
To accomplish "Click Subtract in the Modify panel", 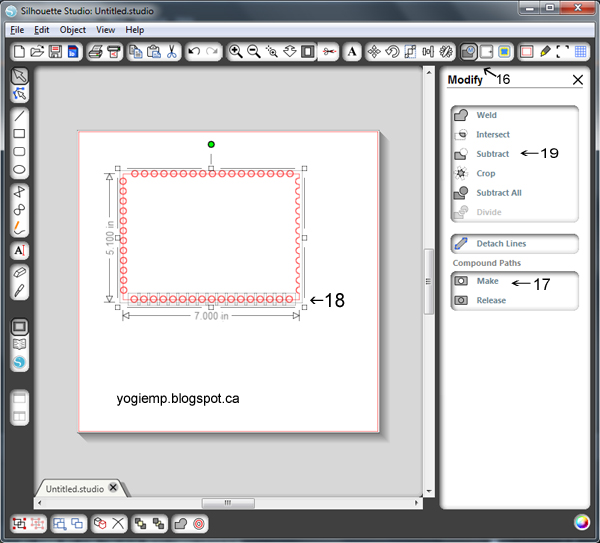I will click(492, 154).
